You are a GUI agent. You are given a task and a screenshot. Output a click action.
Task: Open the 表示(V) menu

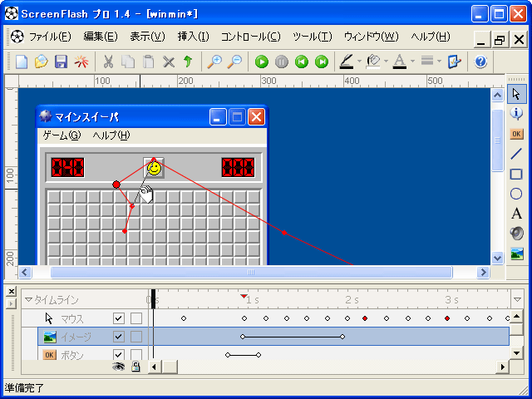(147, 37)
